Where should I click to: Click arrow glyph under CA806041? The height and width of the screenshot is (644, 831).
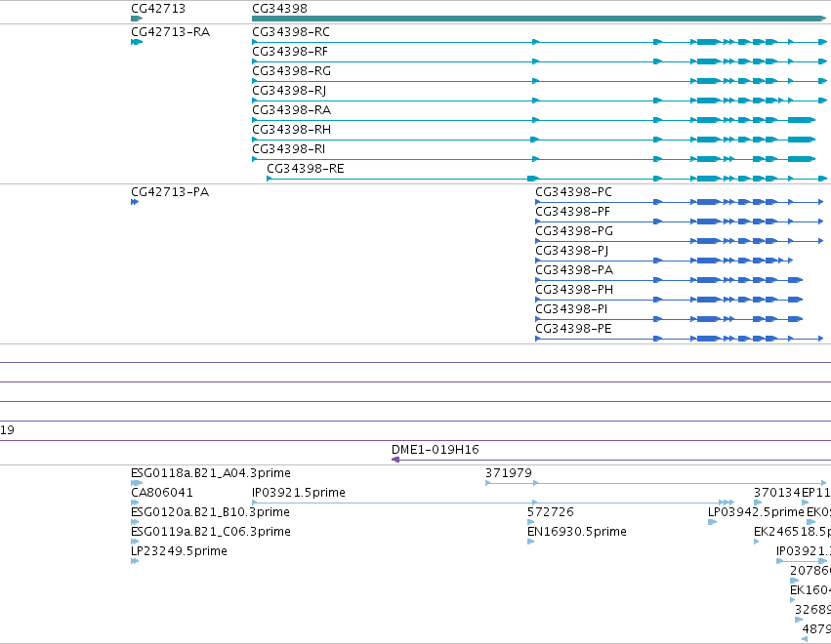[135, 503]
